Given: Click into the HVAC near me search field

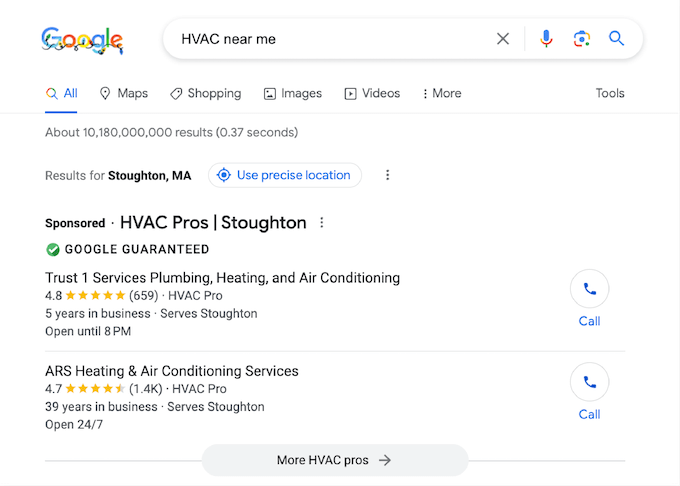Looking at the screenshot, I should pos(330,39).
